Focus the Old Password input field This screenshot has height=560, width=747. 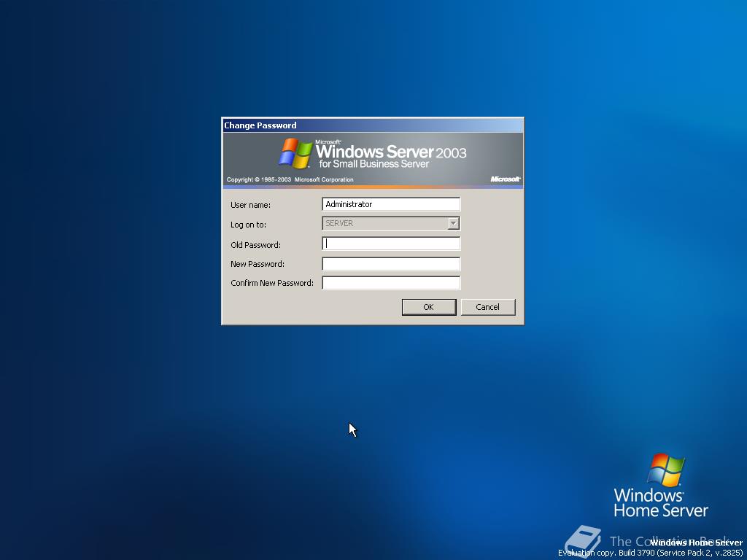click(x=391, y=244)
